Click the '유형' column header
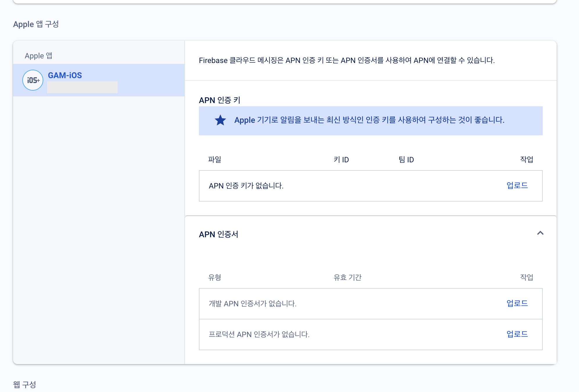The image size is (579, 392). (x=215, y=277)
